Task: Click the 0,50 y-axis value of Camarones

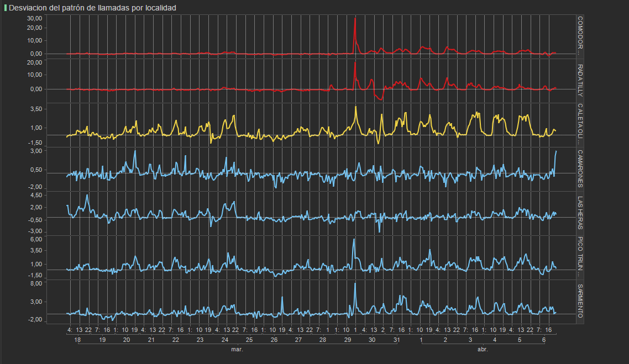Action: point(36,170)
